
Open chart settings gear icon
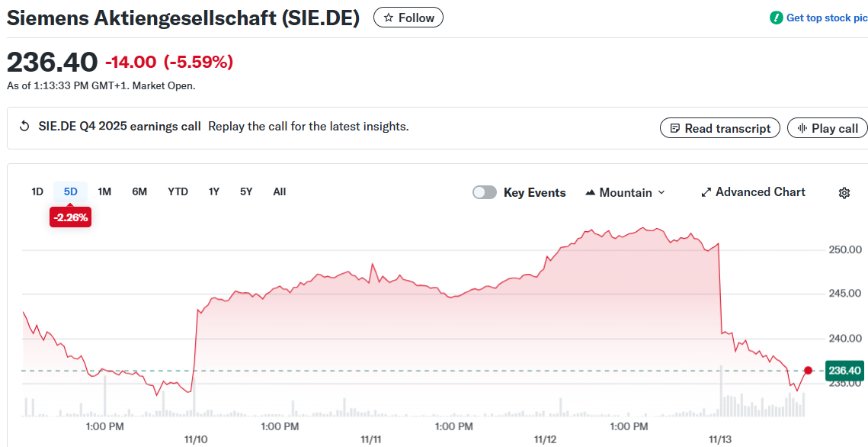pyautogui.click(x=844, y=193)
